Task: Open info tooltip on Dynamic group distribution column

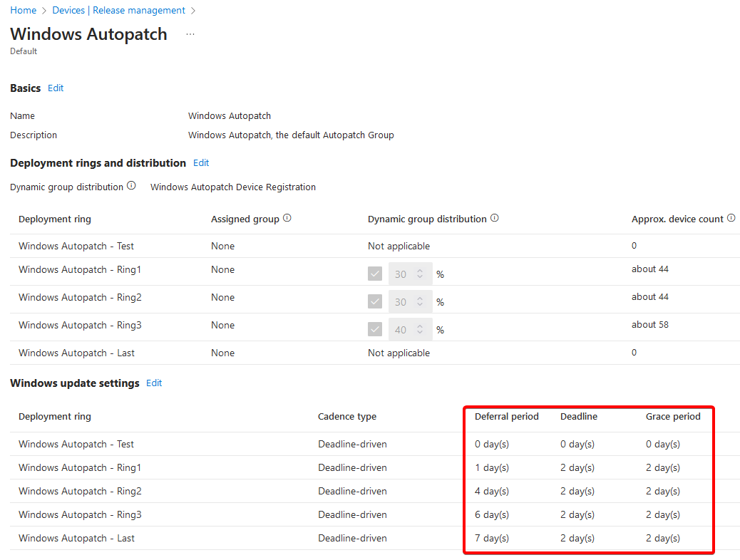Action: click(x=495, y=217)
